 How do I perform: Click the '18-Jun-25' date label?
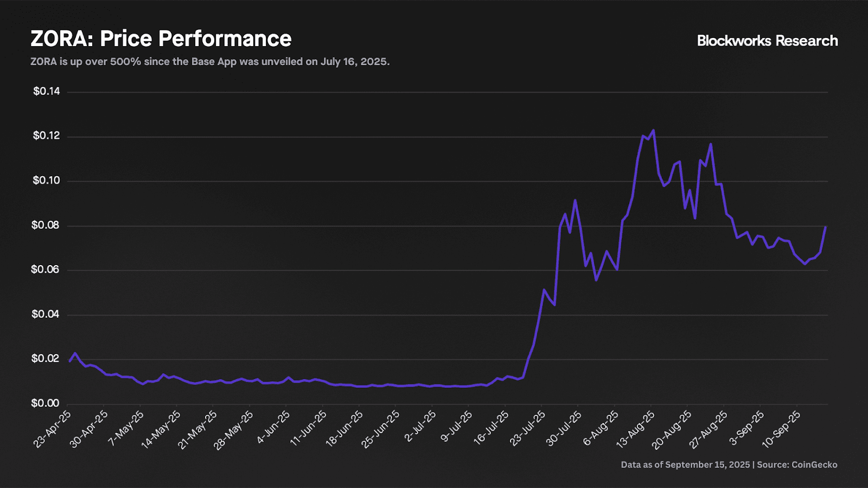click(x=344, y=429)
